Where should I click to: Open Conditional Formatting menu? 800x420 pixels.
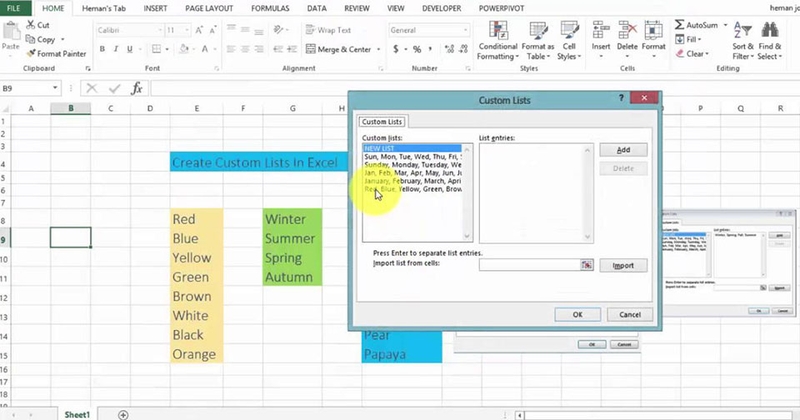pos(498,41)
